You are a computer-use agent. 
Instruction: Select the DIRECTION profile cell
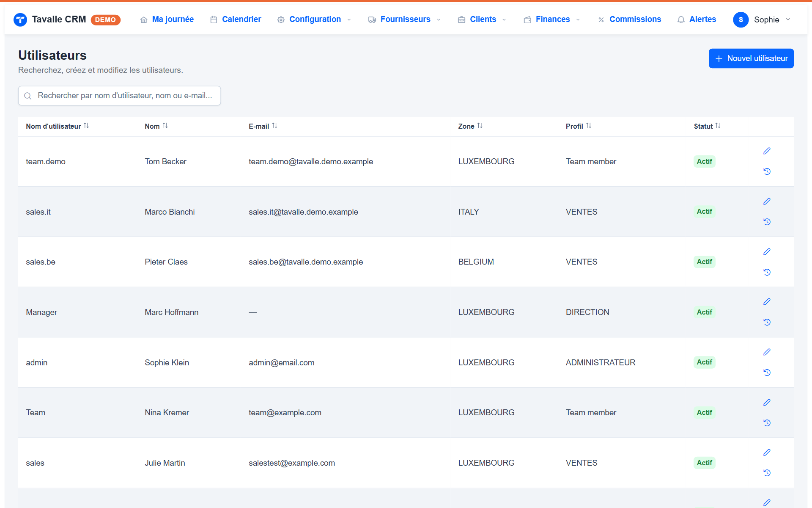[587, 312]
